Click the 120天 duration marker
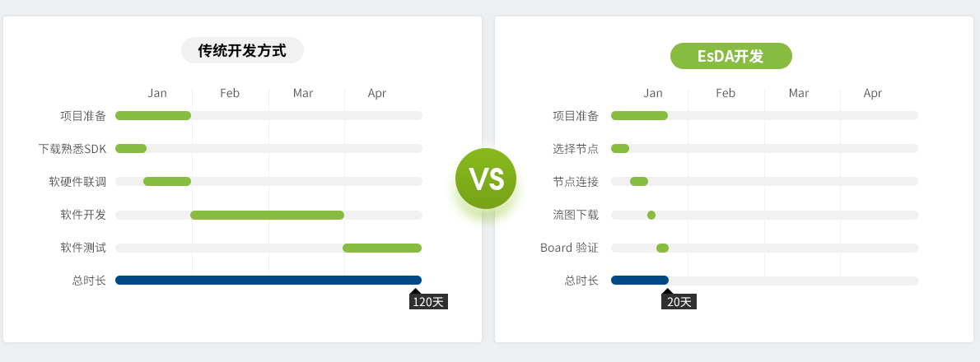980x362 pixels. tap(428, 301)
